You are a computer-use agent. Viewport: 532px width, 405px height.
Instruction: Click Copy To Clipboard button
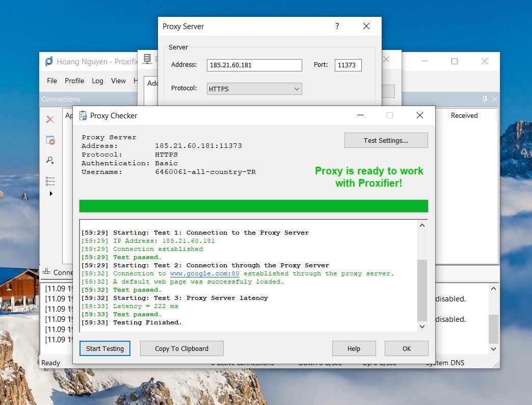[181, 349]
